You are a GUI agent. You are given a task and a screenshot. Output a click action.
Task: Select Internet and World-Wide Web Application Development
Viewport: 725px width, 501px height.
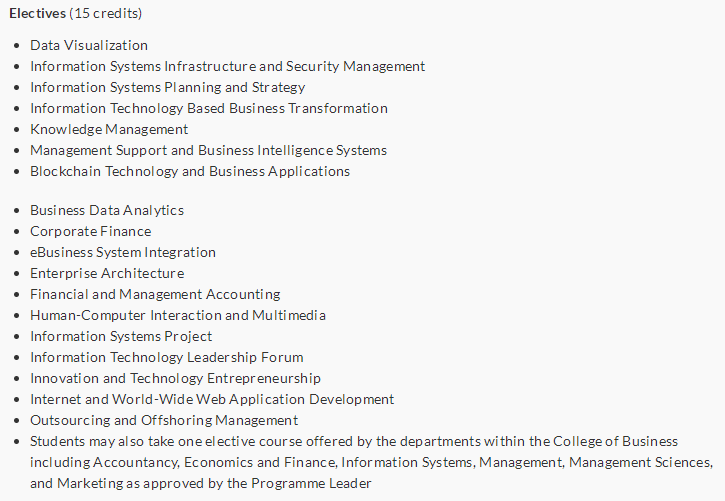tap(212, 399)
